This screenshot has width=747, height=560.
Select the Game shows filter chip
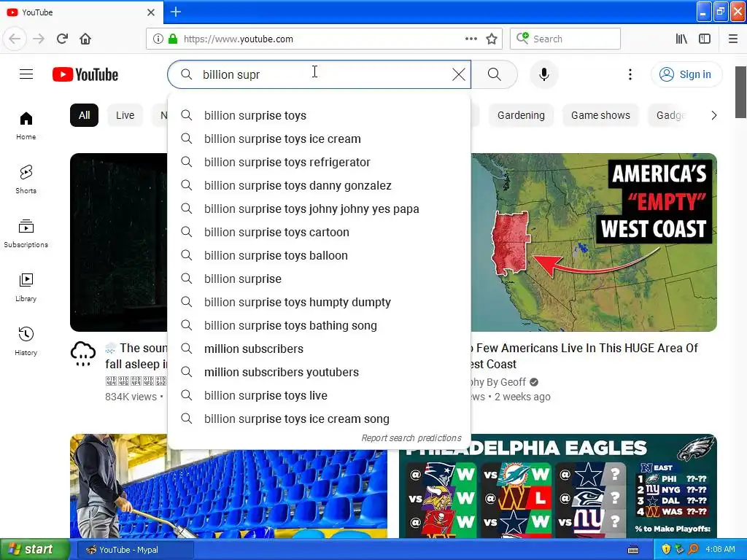click(x=601, y=115)
